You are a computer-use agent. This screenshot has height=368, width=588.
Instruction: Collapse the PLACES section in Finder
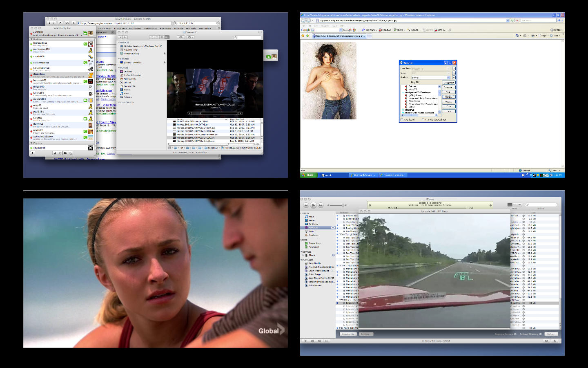click(x=119, y=68)
